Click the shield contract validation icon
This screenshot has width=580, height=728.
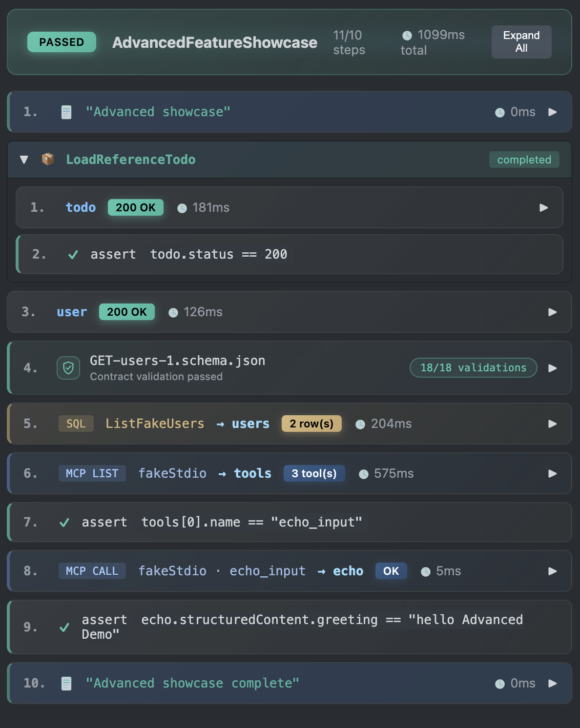68,368
